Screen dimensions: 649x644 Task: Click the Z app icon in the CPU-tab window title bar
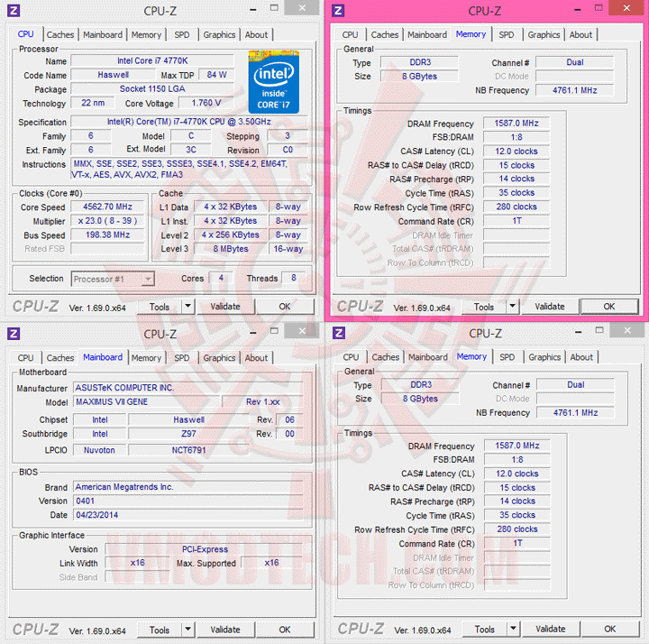(14, 10)
